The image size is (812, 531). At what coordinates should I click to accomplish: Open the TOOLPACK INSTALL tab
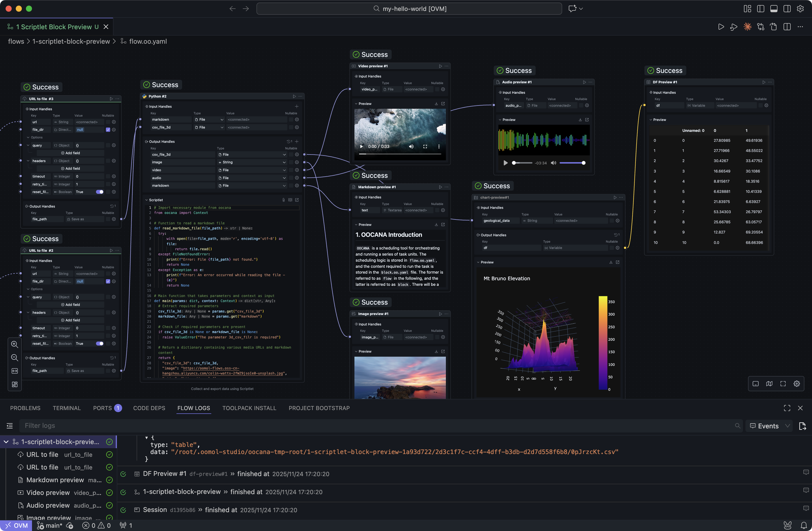click(249, 408)
